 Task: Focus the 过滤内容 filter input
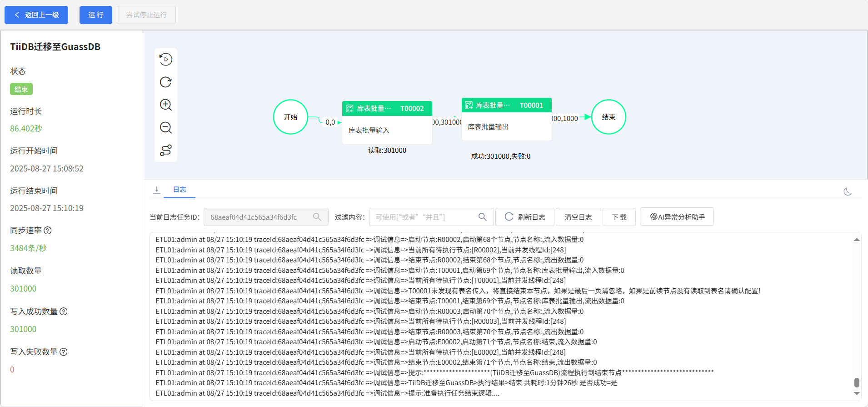click(x=431, y=217)
